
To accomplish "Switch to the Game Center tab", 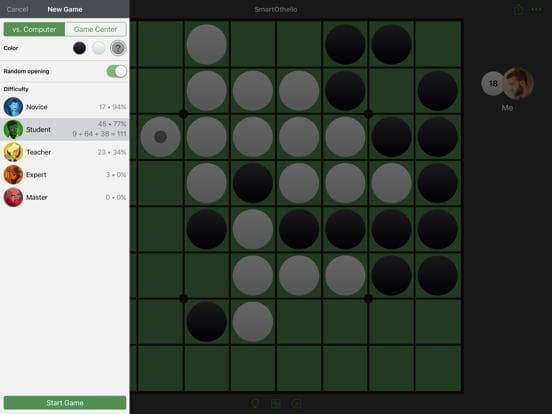I will [x=95, y=30].
